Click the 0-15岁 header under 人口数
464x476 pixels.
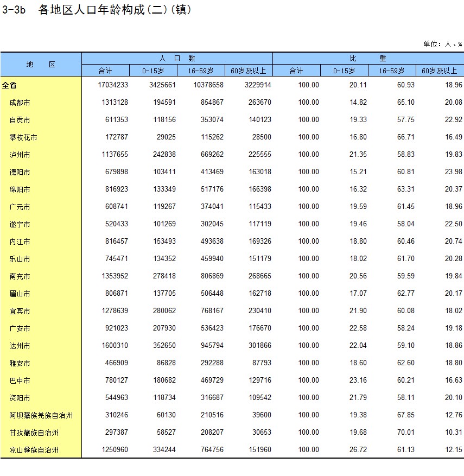[153, 71]
